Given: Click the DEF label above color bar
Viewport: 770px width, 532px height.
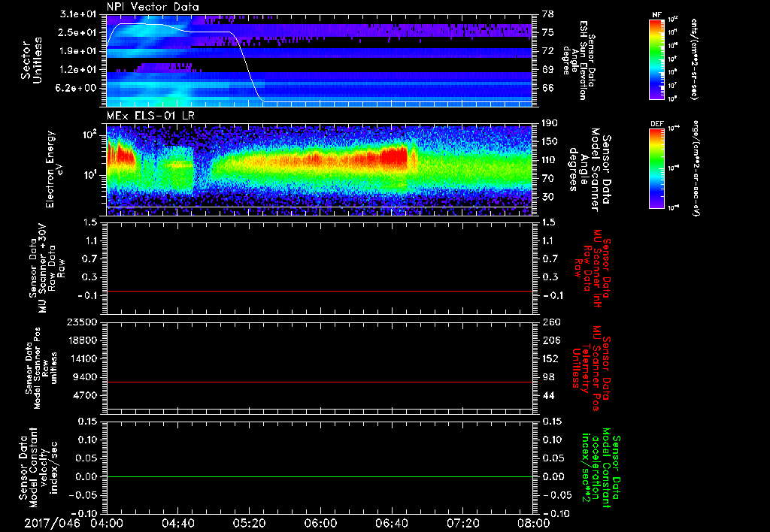Looking at the screenshot, I should 657,124.
